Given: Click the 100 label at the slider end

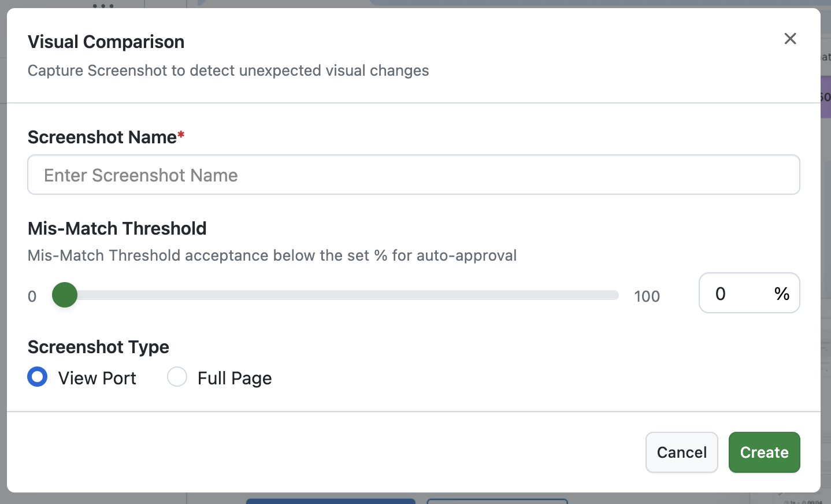Looking at the screenshot, I should click(x=647, y=296).
